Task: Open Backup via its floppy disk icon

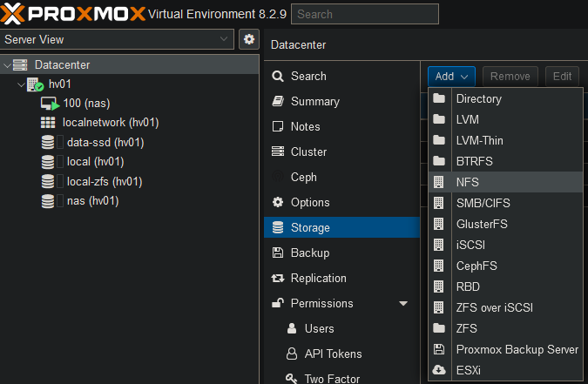Action: click(x=278, y=253)
